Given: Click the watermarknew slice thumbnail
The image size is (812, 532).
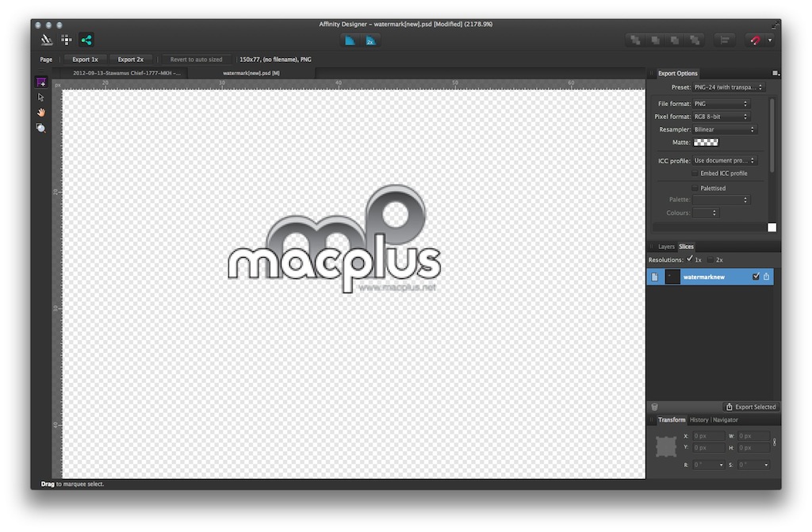Looking at the screenshot, I should click(672, 277).
